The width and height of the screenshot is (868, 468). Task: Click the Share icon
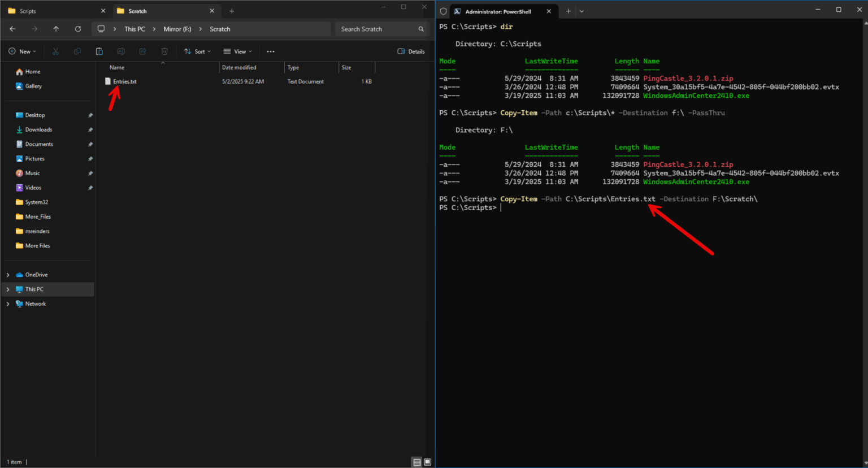(x=142, y=51)
